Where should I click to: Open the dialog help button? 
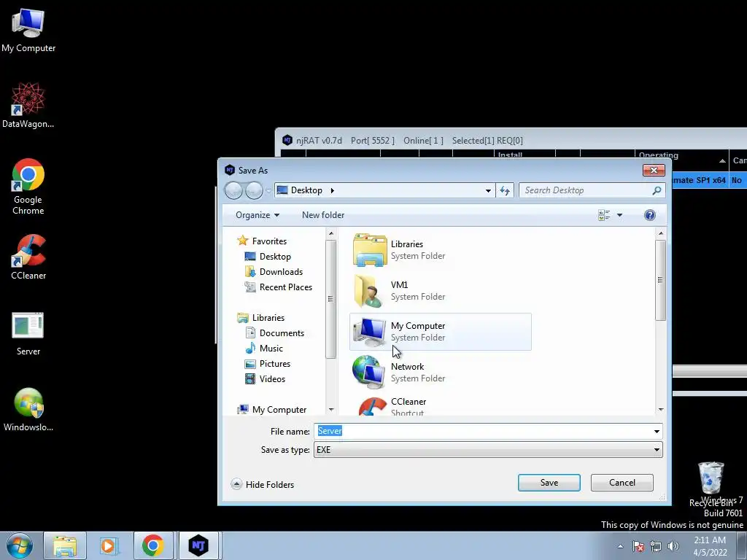point(650,215)
